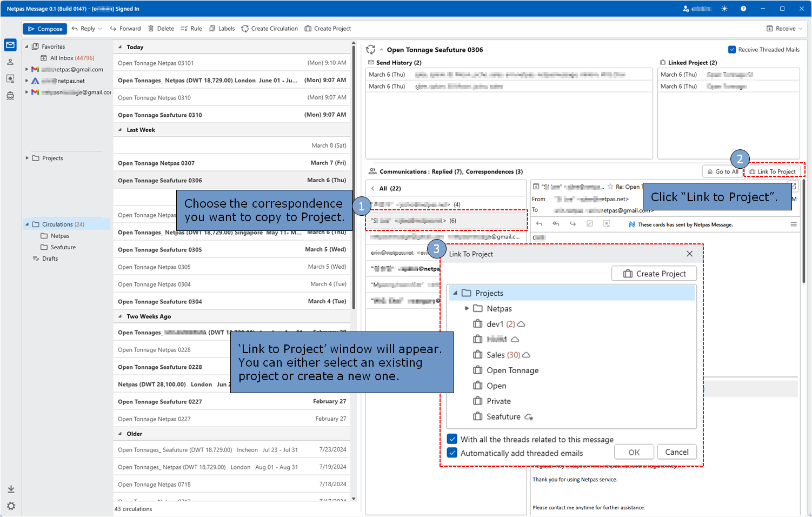Open the help question mark icon
This screenshot has width=812, height=517.
[743, 9]
